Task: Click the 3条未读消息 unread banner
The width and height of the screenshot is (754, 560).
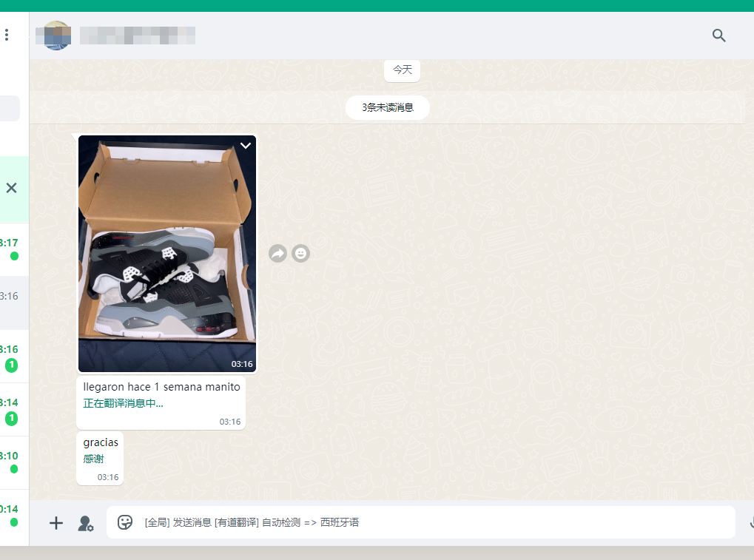Action: pos(387,107)
